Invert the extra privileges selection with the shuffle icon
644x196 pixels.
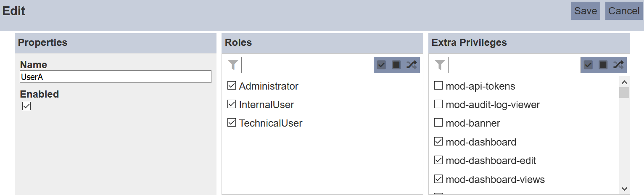(618, 65)
